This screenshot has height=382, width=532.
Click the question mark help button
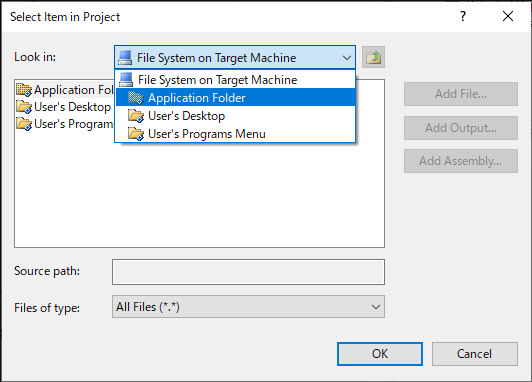point(463,16)
